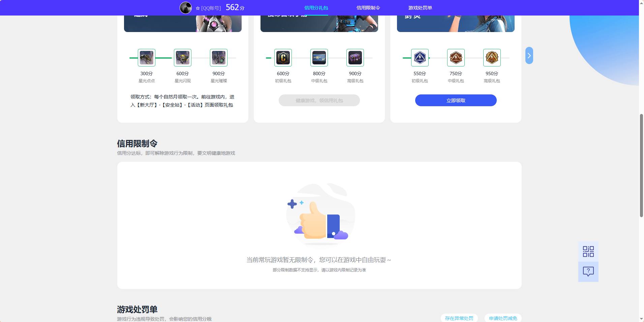This screenshot has width=644, height=322.
Task: Open the QR code floating icon
Action: coord(588,252)
